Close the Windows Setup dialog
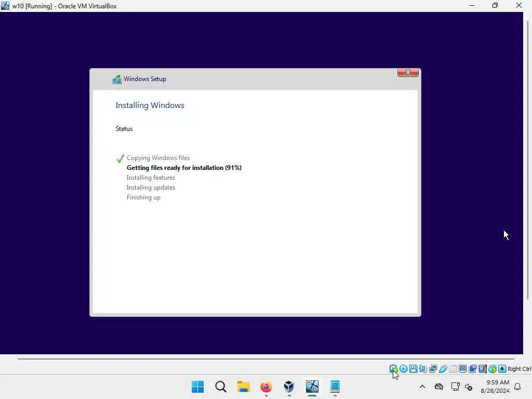This screenshot has width=532, height=399. click(408, 72)
